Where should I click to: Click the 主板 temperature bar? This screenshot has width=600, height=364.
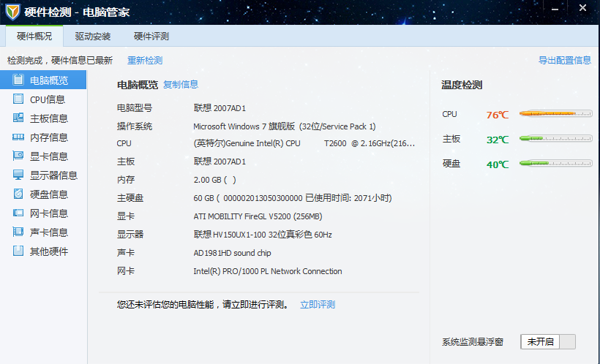(x=555, y=138)
